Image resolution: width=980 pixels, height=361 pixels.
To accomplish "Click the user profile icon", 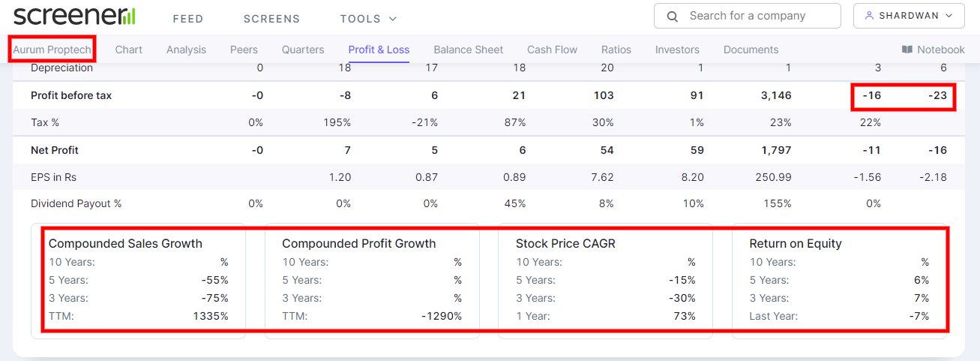I will tap(870, 16).
